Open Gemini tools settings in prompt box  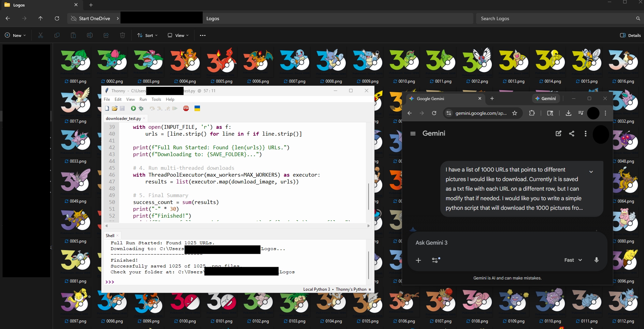tap(436, 260)
